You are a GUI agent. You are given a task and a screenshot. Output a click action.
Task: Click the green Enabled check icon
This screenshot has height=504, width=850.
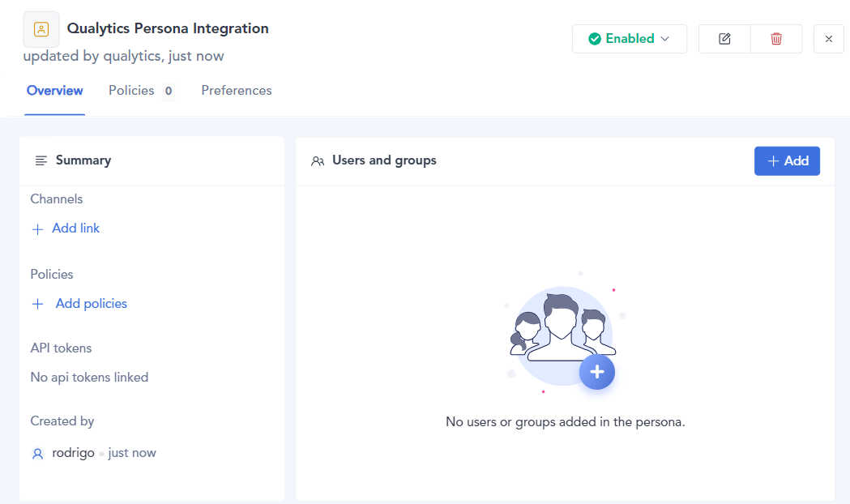(x=595, y=39)
